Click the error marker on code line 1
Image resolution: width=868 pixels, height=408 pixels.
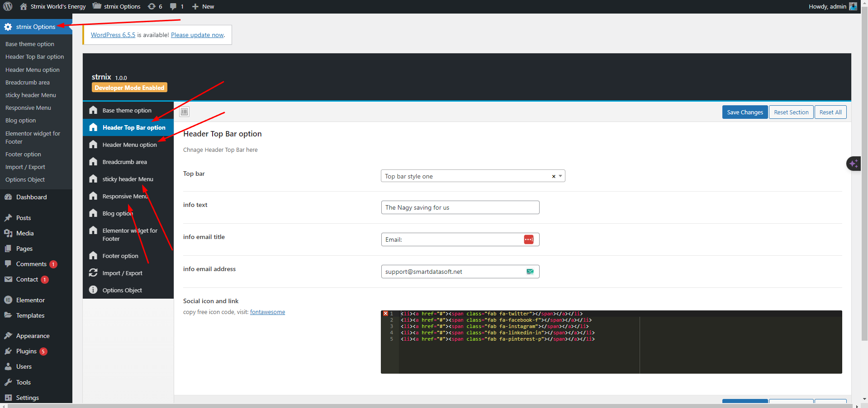(385, 314)
